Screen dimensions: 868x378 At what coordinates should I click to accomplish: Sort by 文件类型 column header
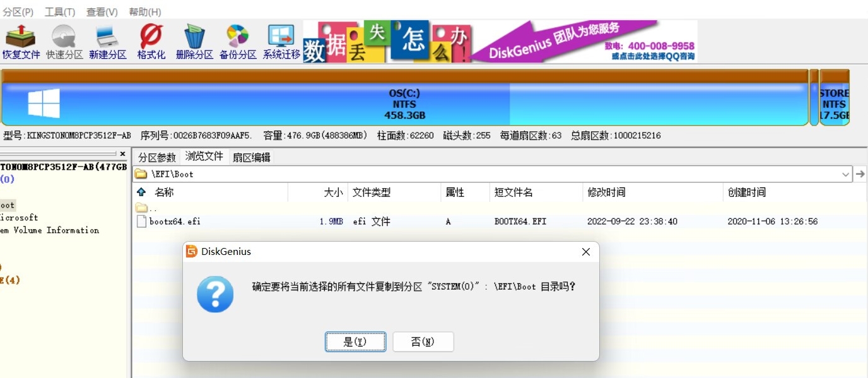(372, 192)
